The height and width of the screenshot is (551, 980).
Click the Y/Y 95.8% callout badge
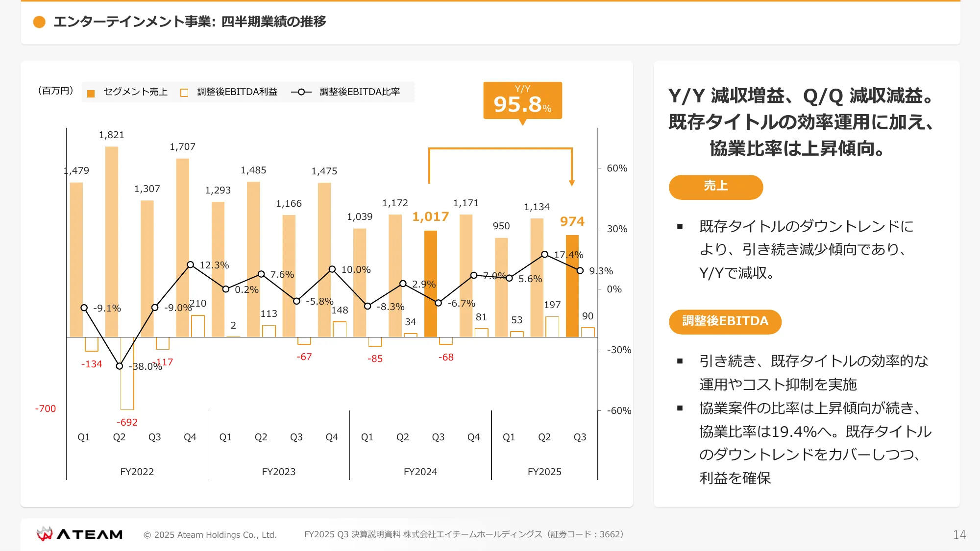[x=522, y=100]
